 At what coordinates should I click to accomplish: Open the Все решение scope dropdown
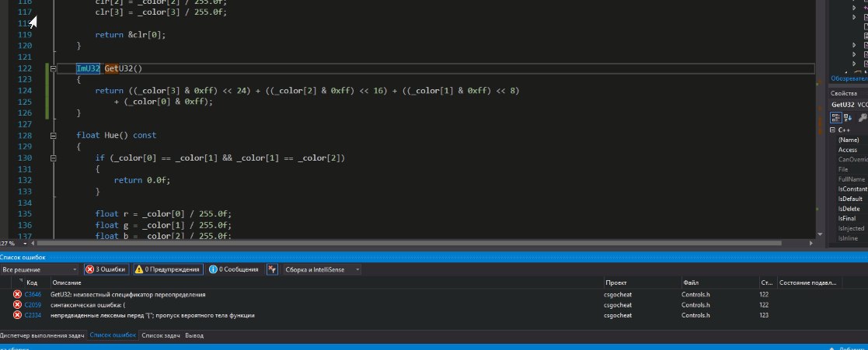click(x=40, y=269)
